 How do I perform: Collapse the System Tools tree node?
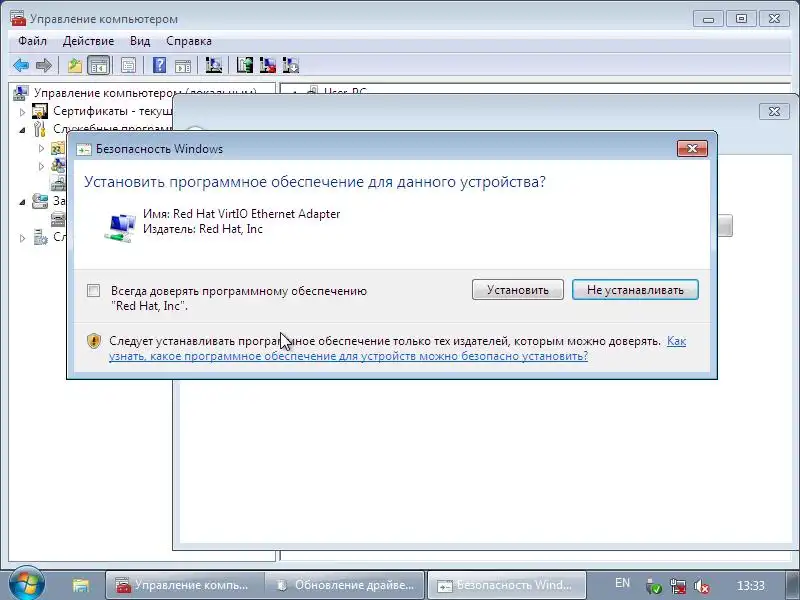point(22,130)
